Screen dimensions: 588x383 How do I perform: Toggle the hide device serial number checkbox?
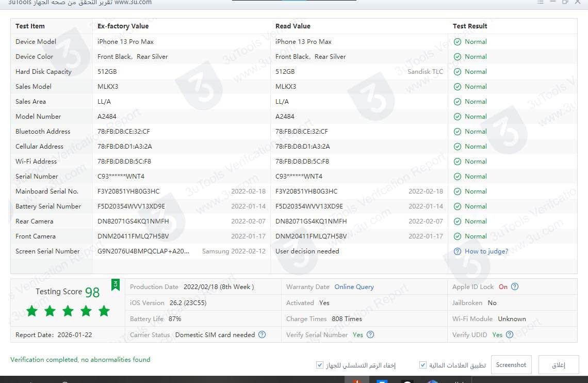pyautogui.click(x=320, y=365)
